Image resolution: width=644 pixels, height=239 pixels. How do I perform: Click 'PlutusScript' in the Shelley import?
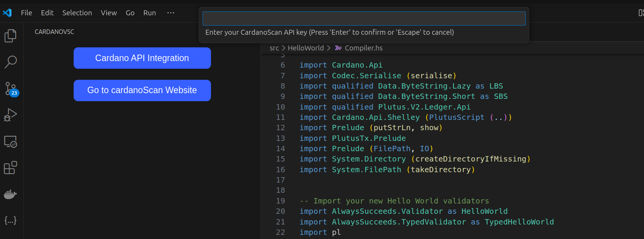pos(457,118)
